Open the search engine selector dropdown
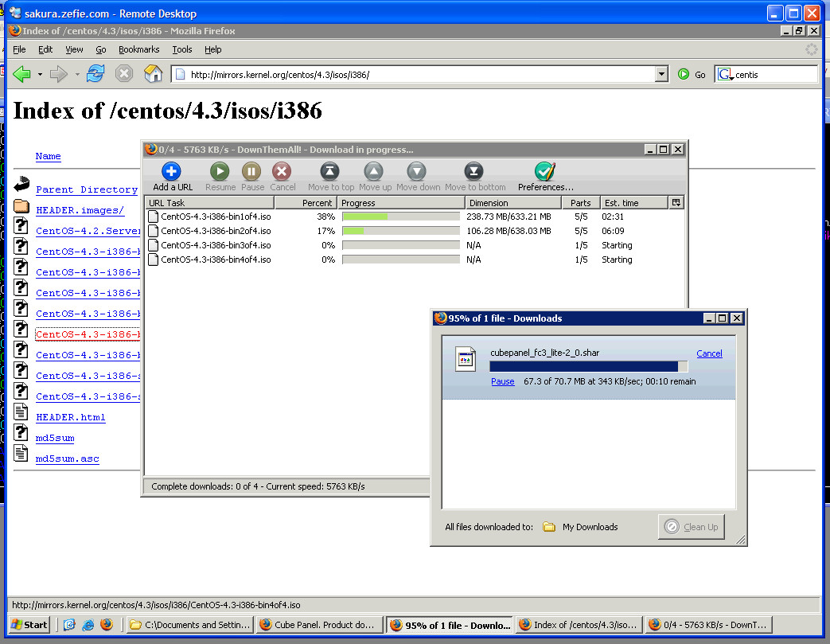The width and height of the screenshot is (830, 644). tap(725, 75)
